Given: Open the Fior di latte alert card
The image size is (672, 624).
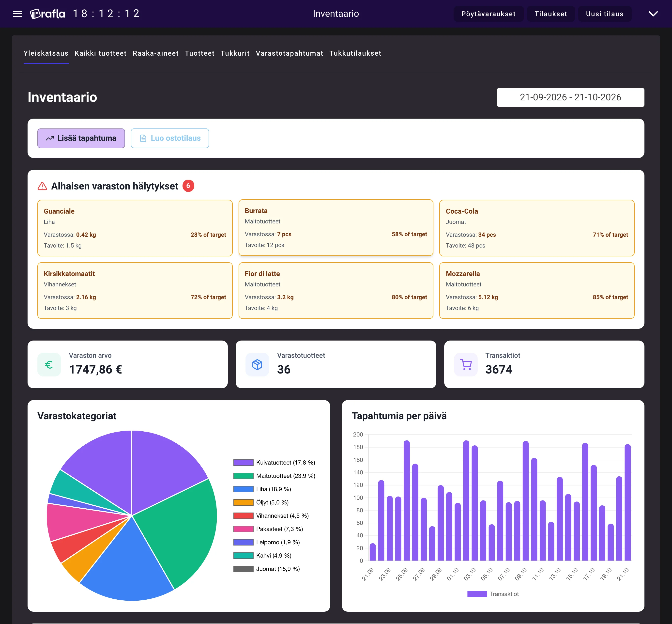Looking at the screenshot, I should click(336, 290).
